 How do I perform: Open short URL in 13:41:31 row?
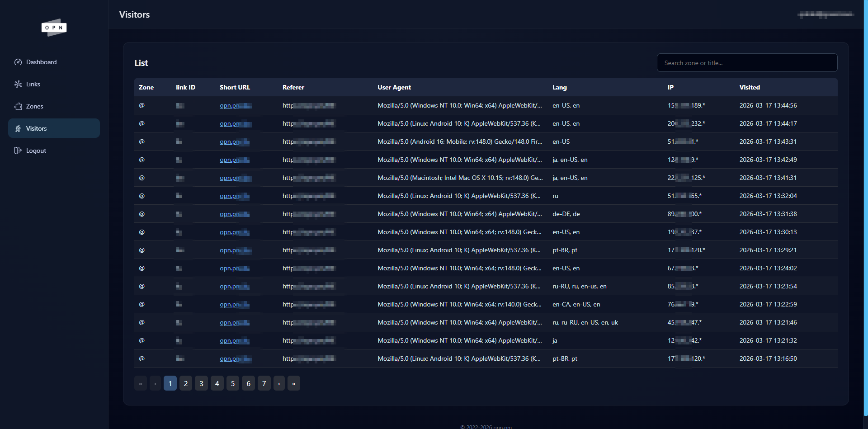pyautogui.click(x=236, y=178)
